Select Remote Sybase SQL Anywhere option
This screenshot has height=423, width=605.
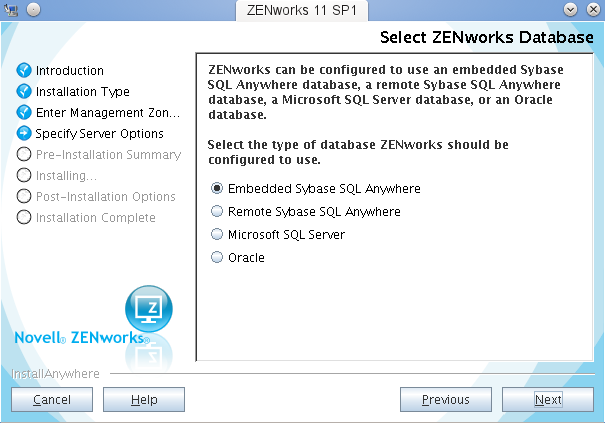216,212
